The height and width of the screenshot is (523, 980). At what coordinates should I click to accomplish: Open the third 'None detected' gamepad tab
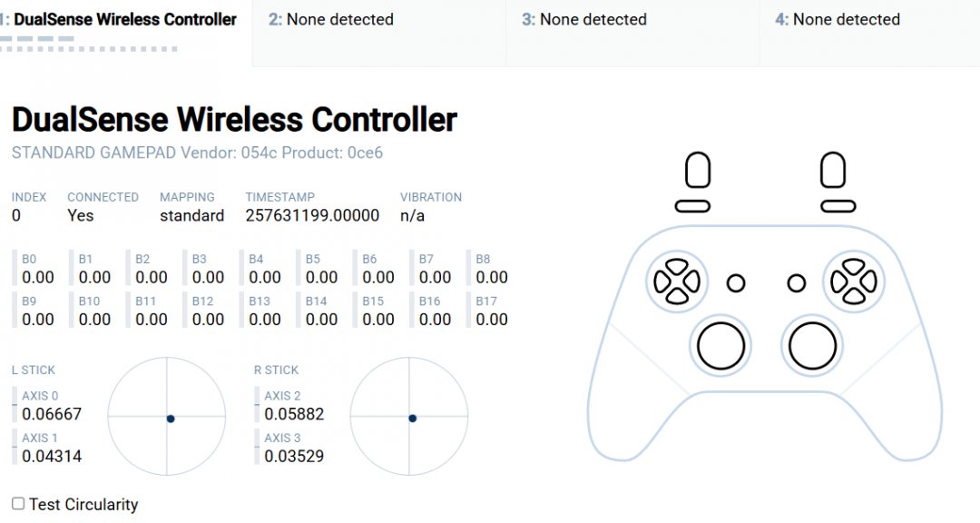pyautogui.click(x=584, y=20)
